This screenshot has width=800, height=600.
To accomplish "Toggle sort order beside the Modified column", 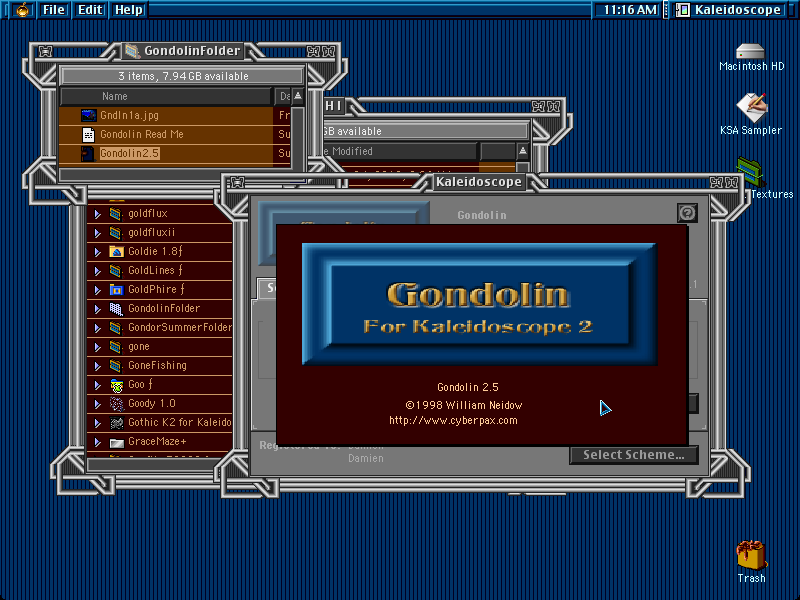I will [x=522, y=151].
